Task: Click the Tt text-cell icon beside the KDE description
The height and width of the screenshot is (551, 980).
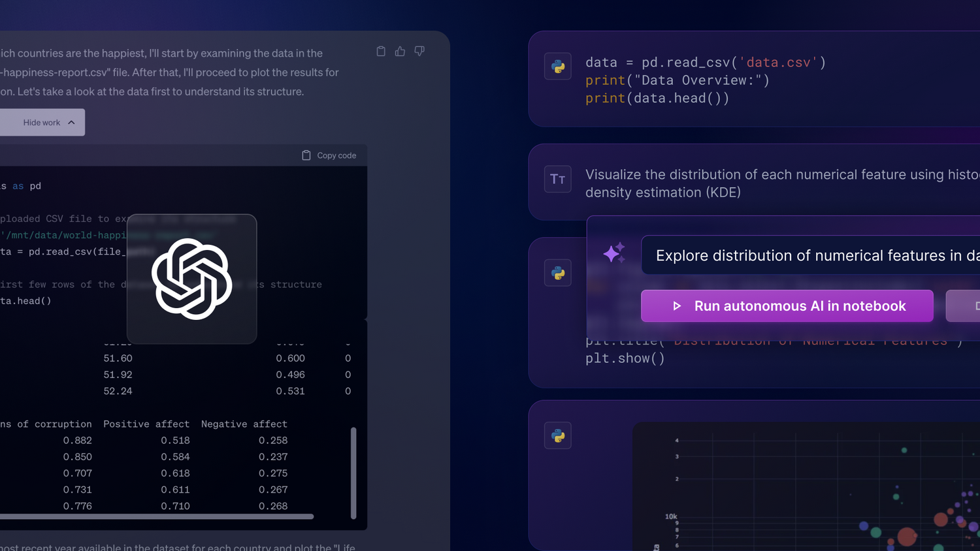Action: [557, 179]
